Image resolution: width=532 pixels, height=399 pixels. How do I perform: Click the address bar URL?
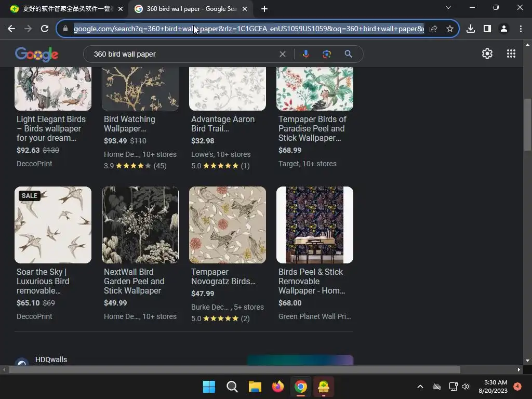coord(249,29)
